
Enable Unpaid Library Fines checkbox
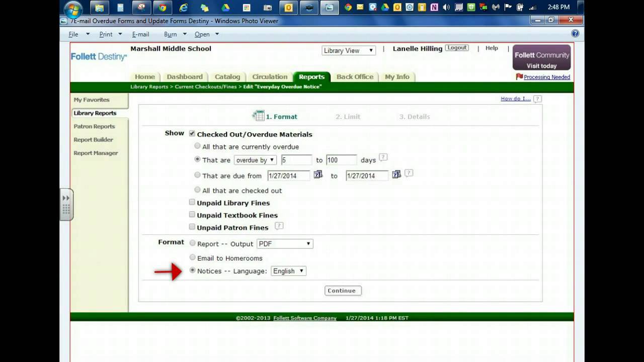[192, 202]
